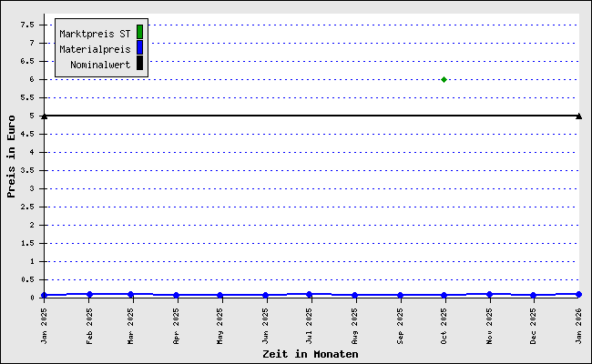The width and height of the screenshot is (592, 364).
Task: Click the blue Materialpreis legend swatch
Action: (139, 48)
